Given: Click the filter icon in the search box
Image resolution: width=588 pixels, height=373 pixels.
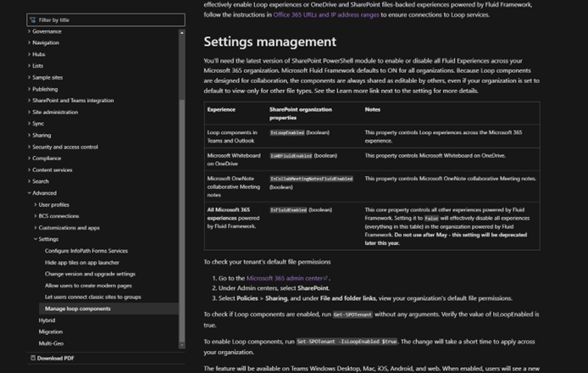Looking at the screenshot, I should pyautogui.click(x=32, y=19).
